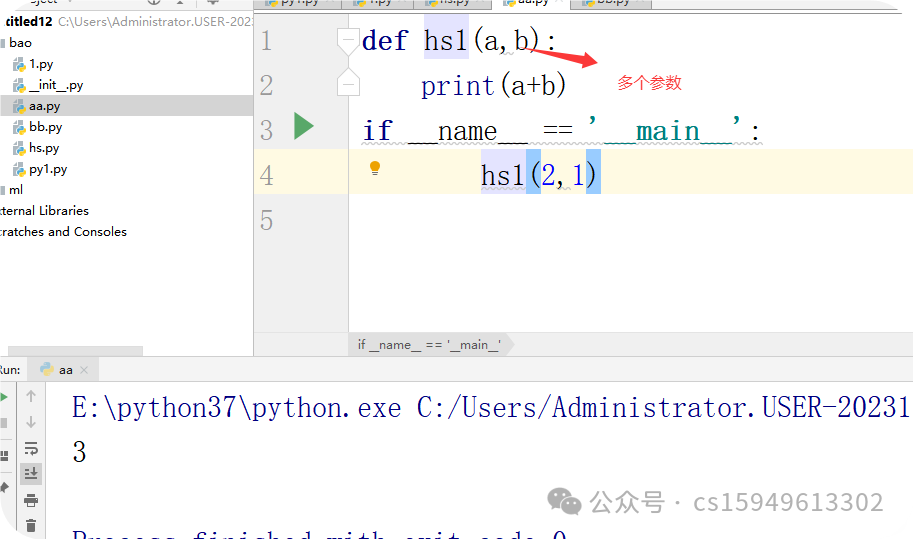Click the fold end marker beside line 2

pyautogui.click(x=348, y=84)
